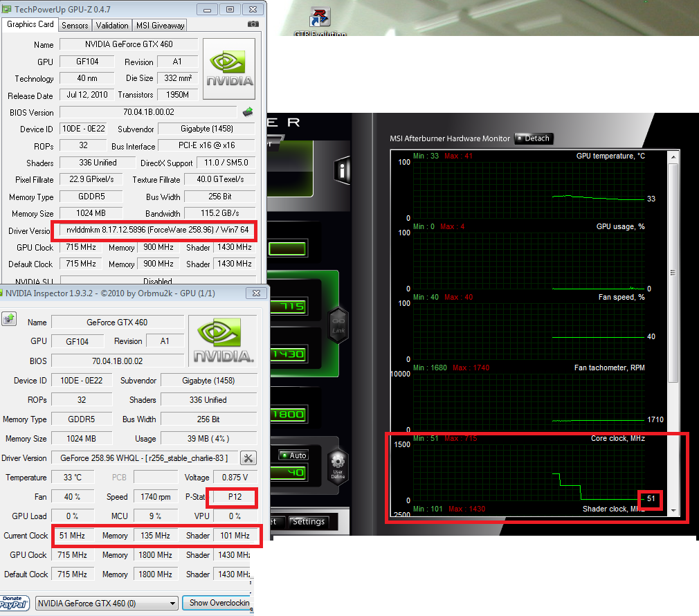699x616 pixels.
Task: Click the Fan tachometer RPM graph
Action: click(x=529, y=401)
